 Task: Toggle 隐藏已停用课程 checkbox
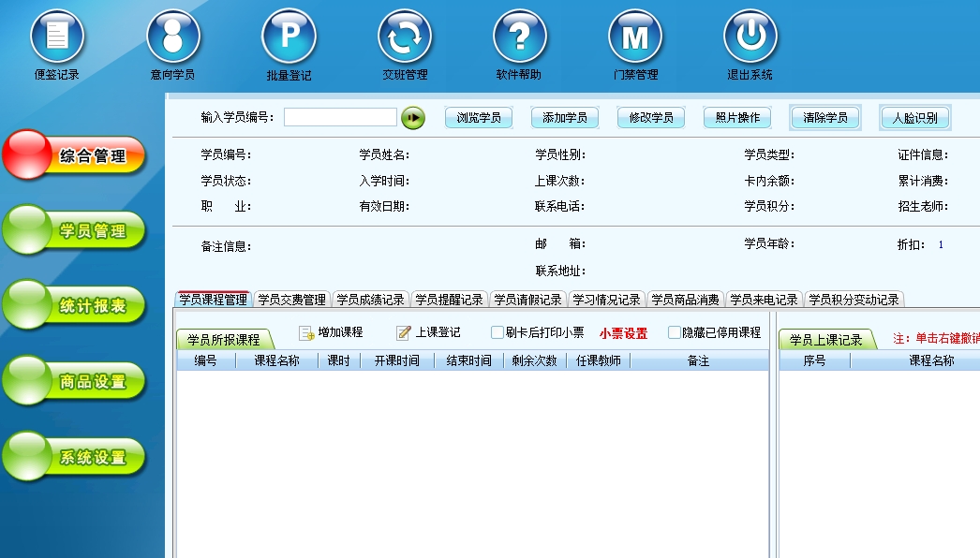pos(675,332)
